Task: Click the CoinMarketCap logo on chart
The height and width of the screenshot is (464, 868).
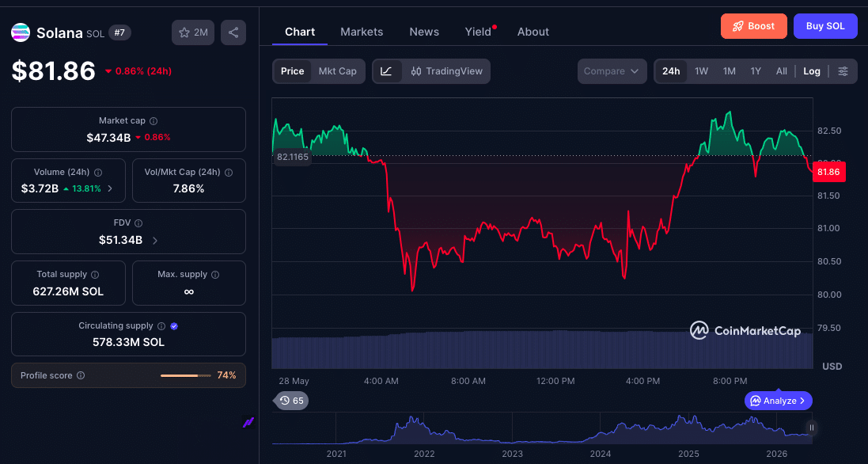Action: (x=745, y=330)
